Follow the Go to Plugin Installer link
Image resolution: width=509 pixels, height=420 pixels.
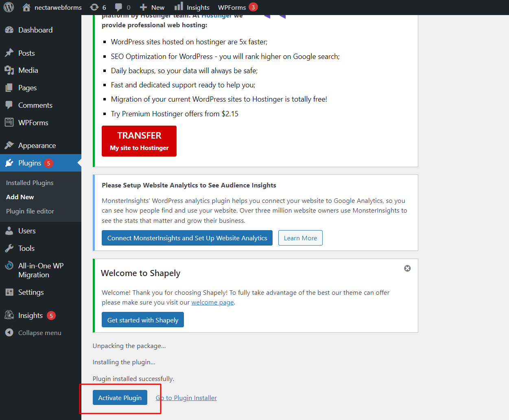click(x=186, y=398)
